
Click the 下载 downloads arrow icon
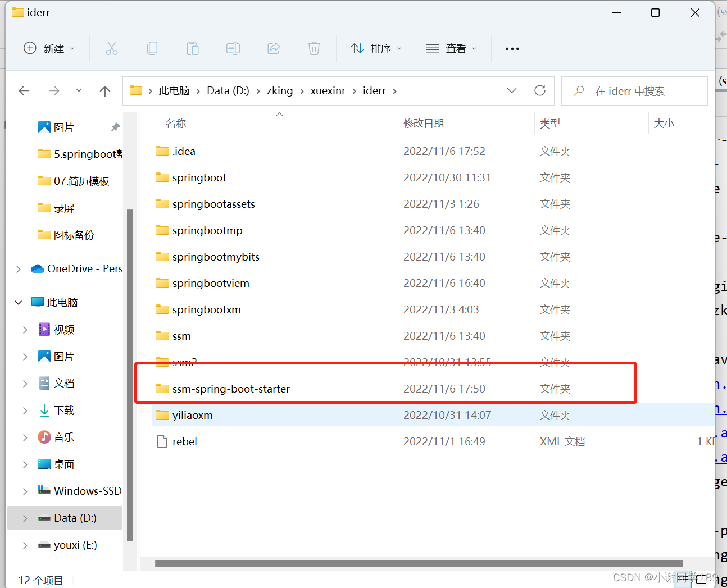[x=44, y=411]
